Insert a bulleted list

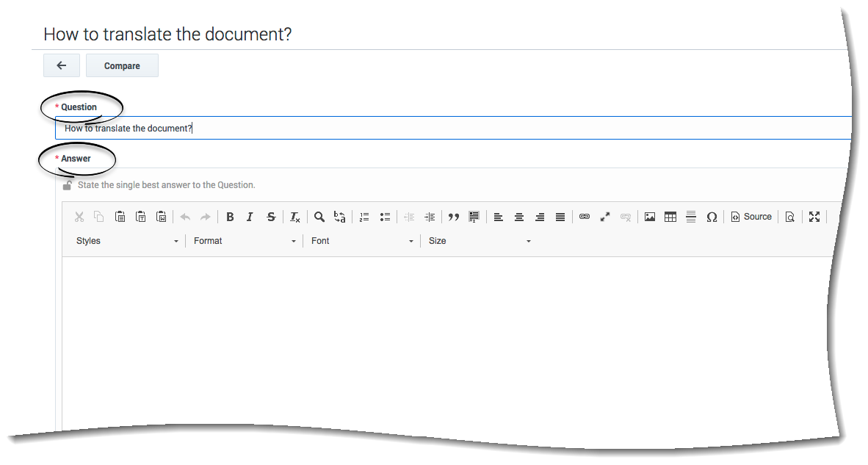[x=385, y=217]
